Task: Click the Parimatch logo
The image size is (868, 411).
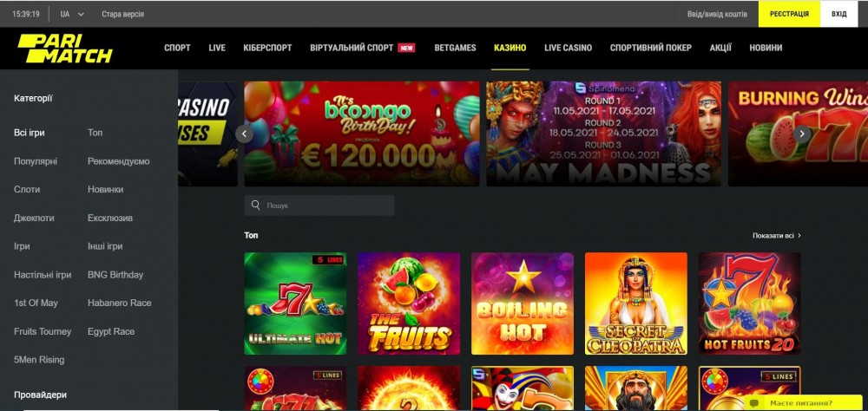Action: pos(65,49)
